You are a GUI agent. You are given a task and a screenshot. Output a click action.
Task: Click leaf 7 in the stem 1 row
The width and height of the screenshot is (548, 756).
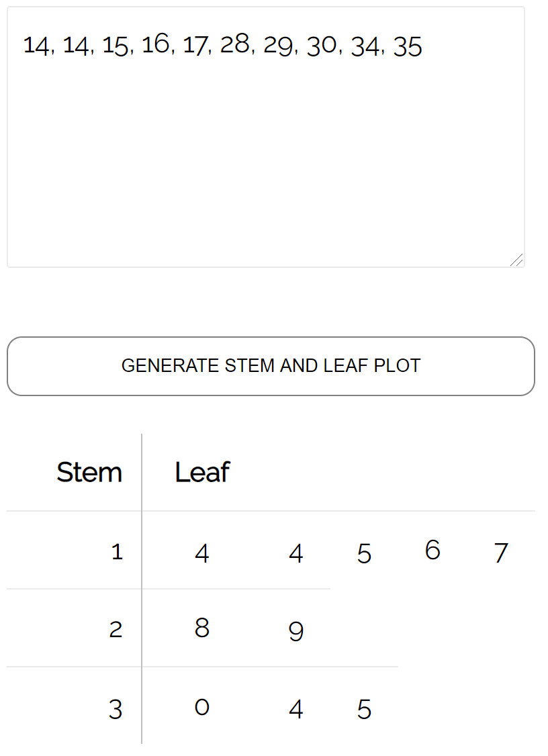tap(500, 553)
